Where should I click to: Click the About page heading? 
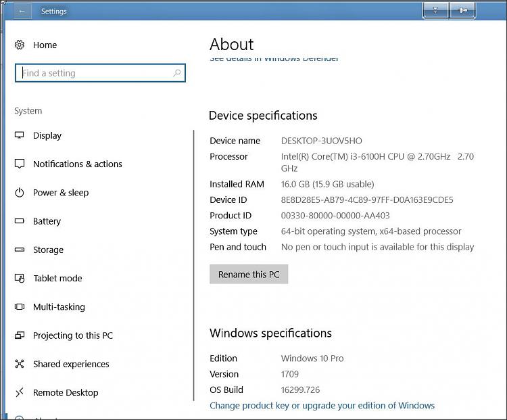231,44
